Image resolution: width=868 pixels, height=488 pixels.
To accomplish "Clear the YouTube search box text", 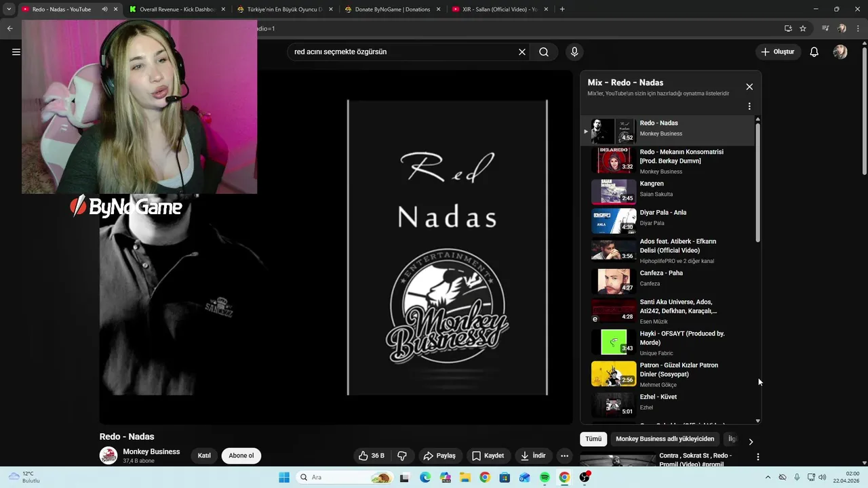I will pos(522,52).
